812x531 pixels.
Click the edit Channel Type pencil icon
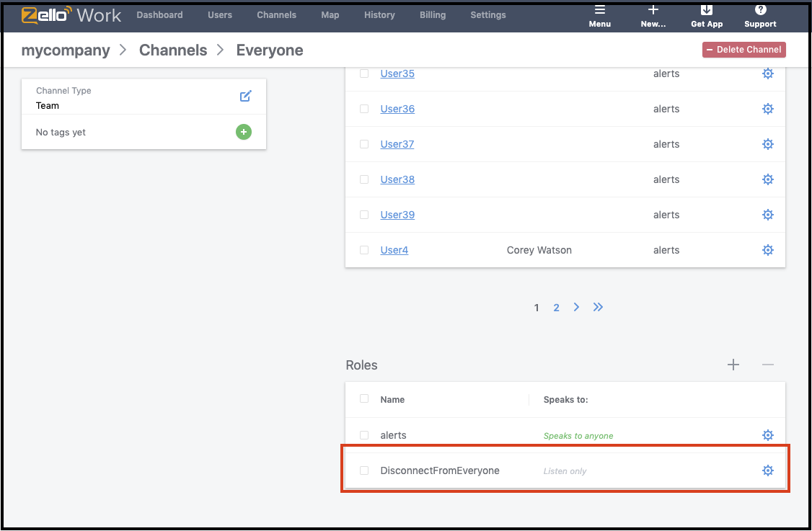245,97
